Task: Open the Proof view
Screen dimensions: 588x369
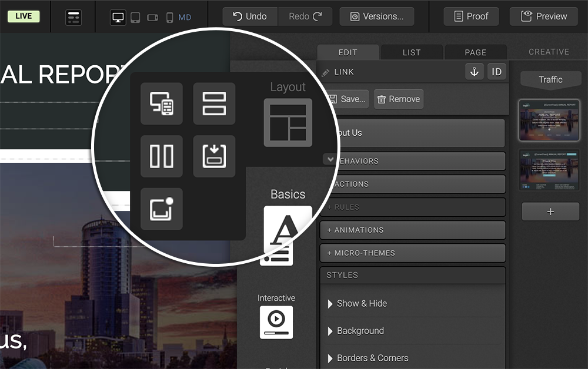Action: pos(471,16)
